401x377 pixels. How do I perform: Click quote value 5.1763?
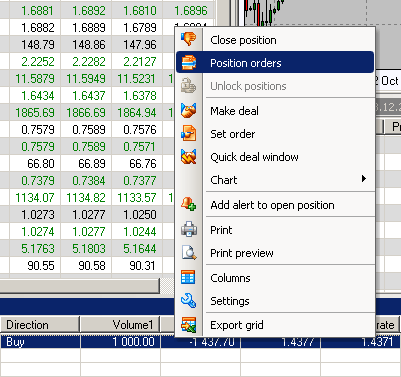pos(37,248)
